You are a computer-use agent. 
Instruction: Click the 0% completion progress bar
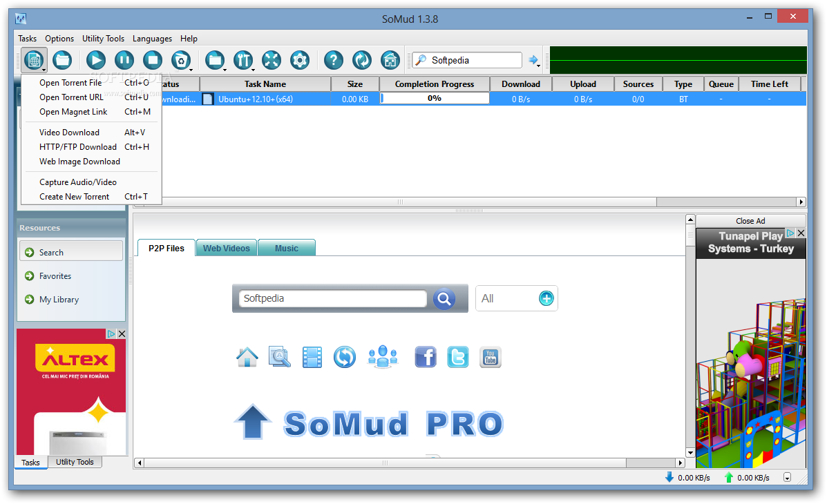click(435, 99)
